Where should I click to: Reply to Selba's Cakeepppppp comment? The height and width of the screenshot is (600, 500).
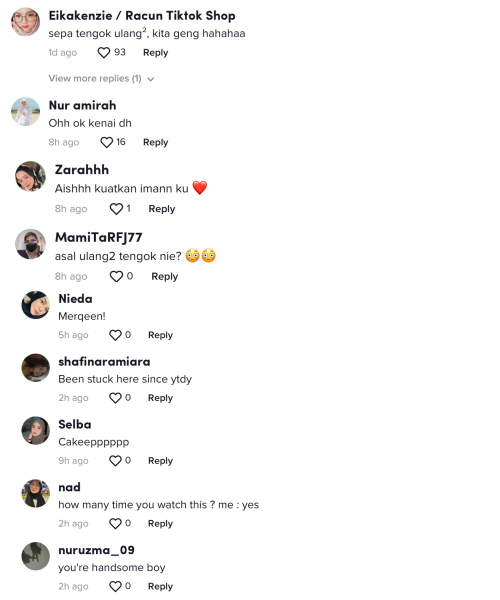point(160,461)
